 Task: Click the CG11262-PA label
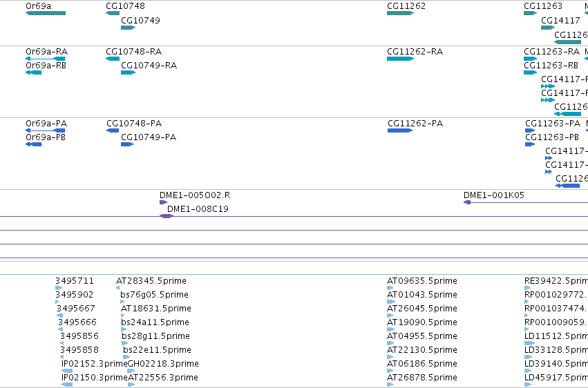pos(415,123)
